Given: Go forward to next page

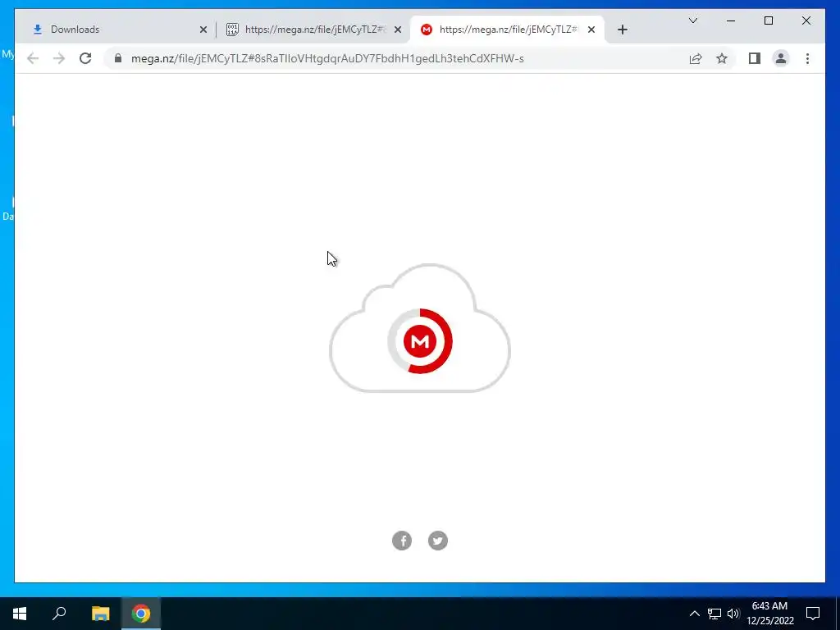Looking at the screenshot, I should click(59, 58).
